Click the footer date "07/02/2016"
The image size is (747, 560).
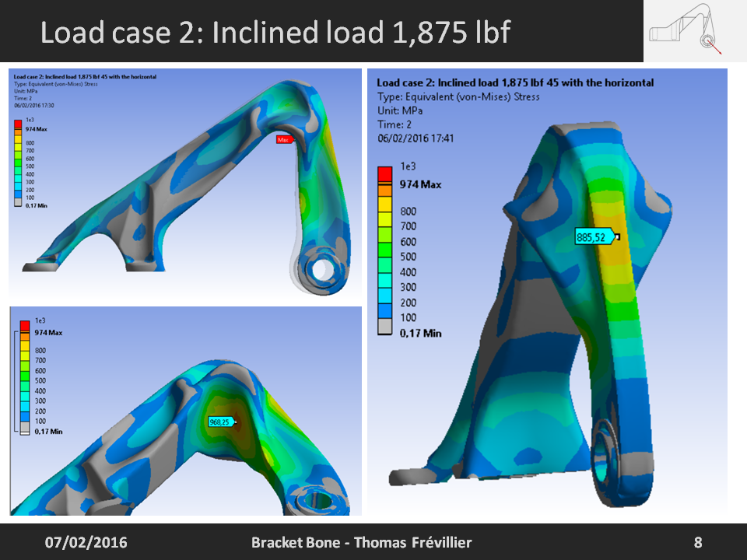[86, 542]
